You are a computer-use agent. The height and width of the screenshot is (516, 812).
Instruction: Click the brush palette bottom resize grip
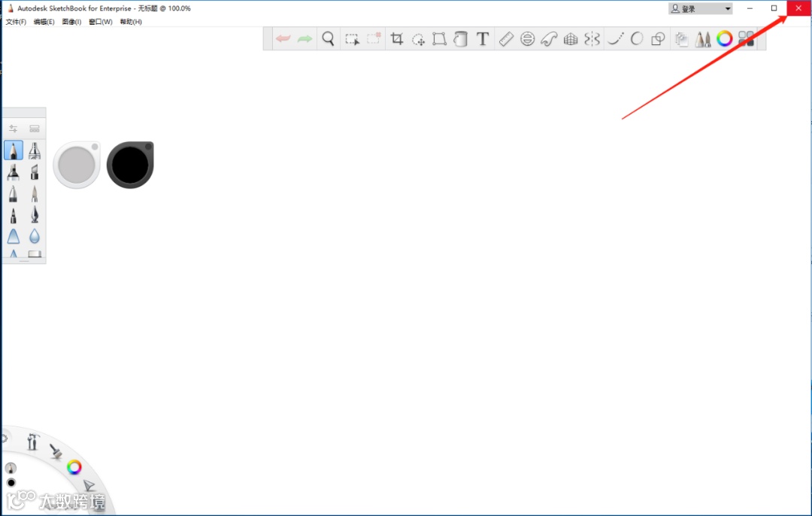[x=24, y=261]
